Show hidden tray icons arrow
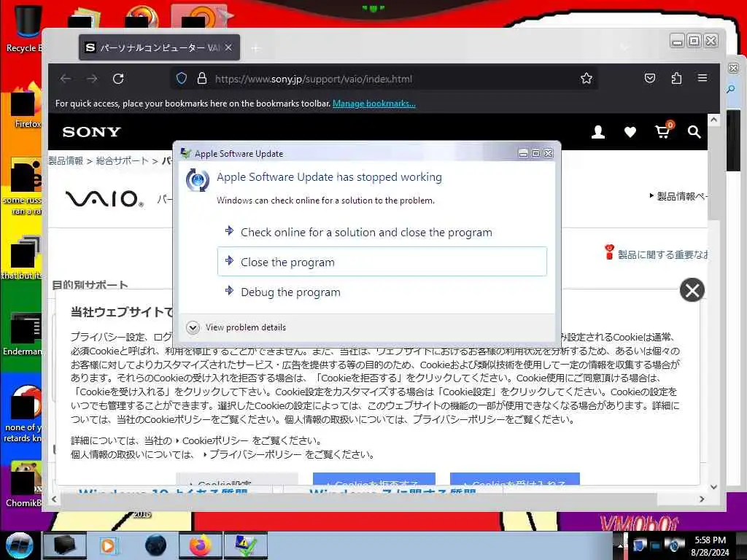747x560 pixels. point(620,545)
